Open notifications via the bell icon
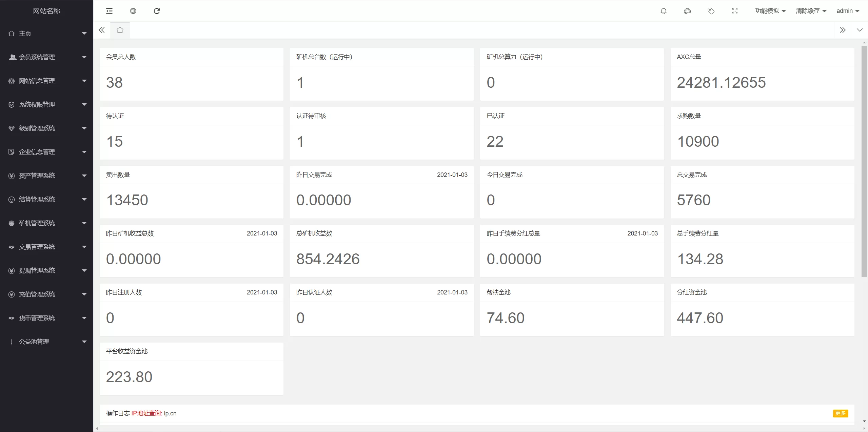This screenshot has height=432, width=868. click(x=664, y=11)
